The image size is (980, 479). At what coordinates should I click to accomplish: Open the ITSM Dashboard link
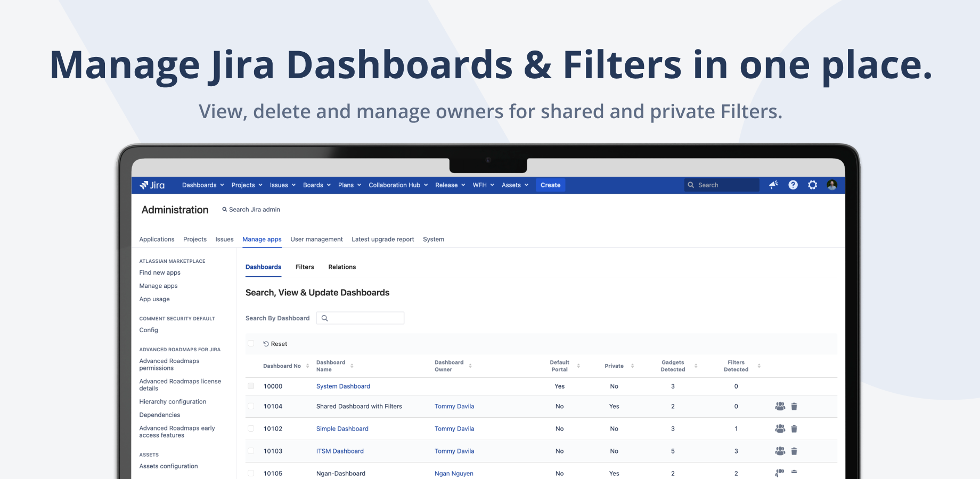click(x=340, y=451)
